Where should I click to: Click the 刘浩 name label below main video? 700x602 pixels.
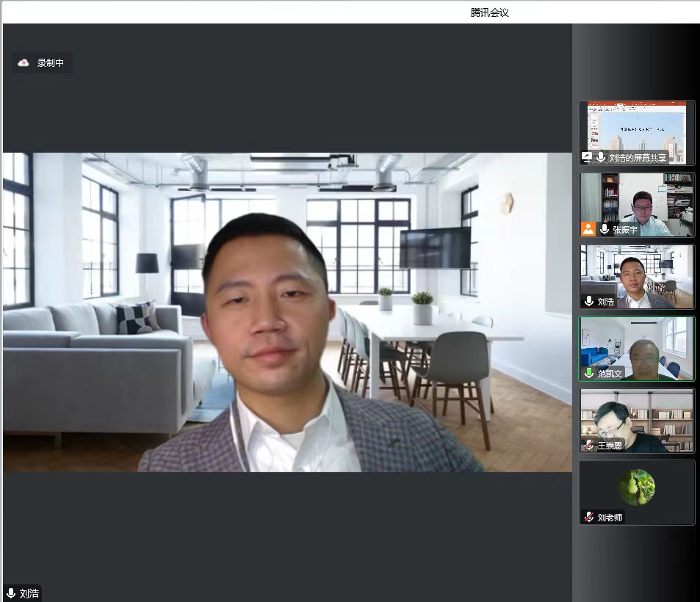(29, 593)
